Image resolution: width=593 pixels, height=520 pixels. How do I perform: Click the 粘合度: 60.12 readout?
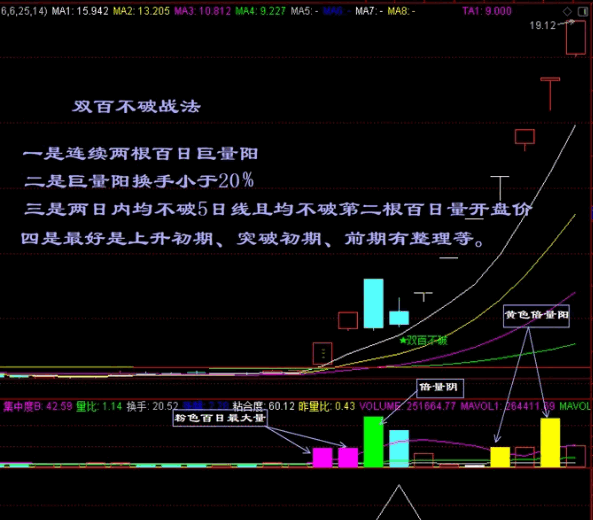(264, 407)
